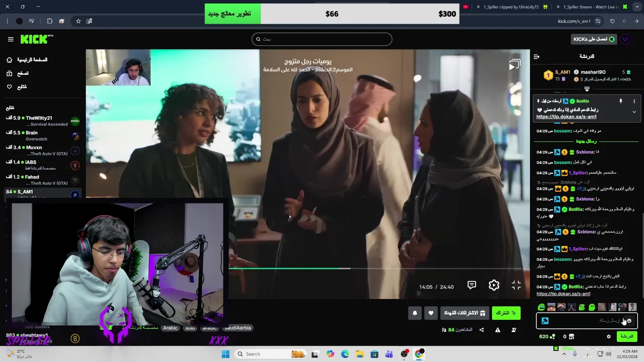Click the chat message input
Screen dimensions: 644x362
pyautogui.click(x=587, y=320)
